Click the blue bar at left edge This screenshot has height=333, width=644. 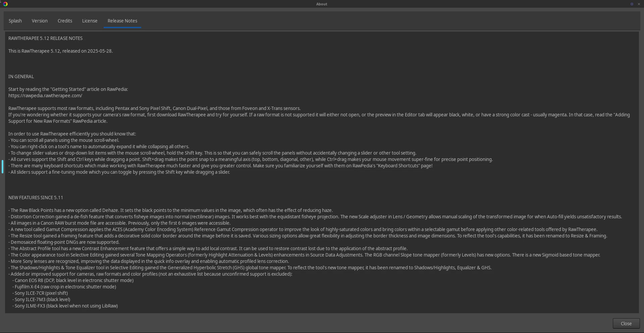[x=2, y=167]
